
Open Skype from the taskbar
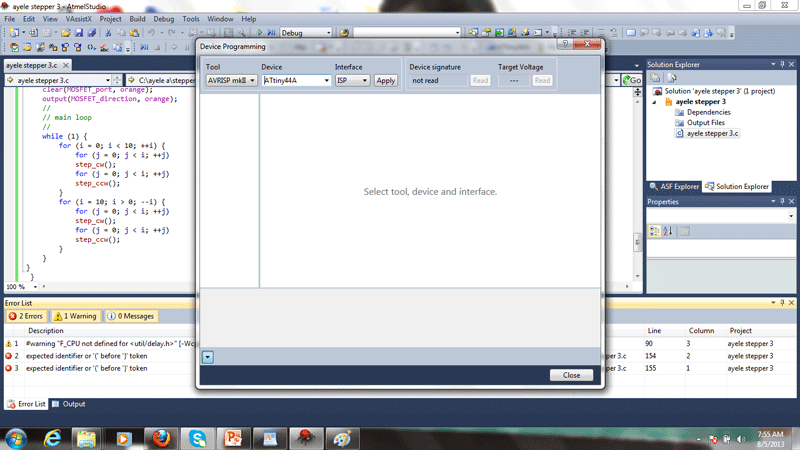[x=197, y=438]
